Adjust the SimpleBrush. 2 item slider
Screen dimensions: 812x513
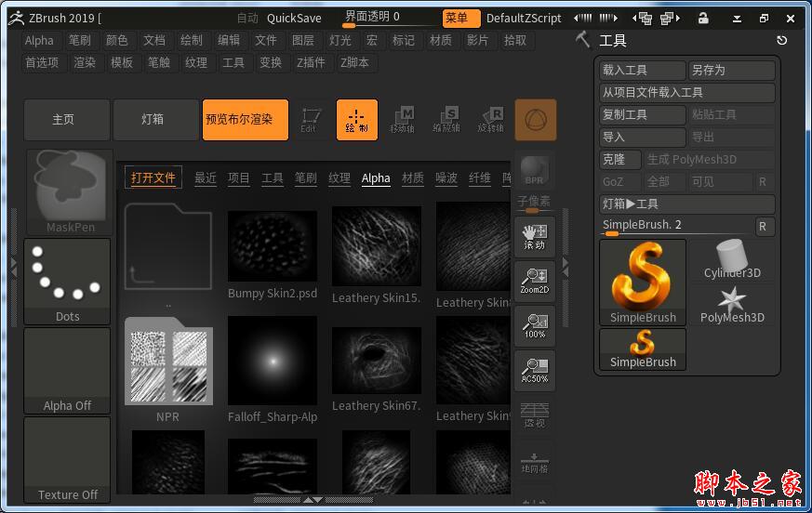coord(676,226)
